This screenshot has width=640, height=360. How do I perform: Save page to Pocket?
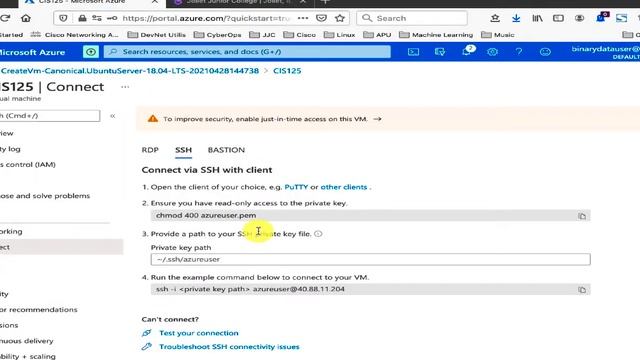coord(321,18)
